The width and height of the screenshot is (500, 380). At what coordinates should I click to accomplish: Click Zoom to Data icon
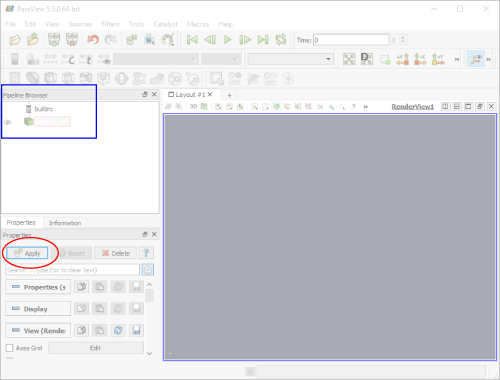367,59
